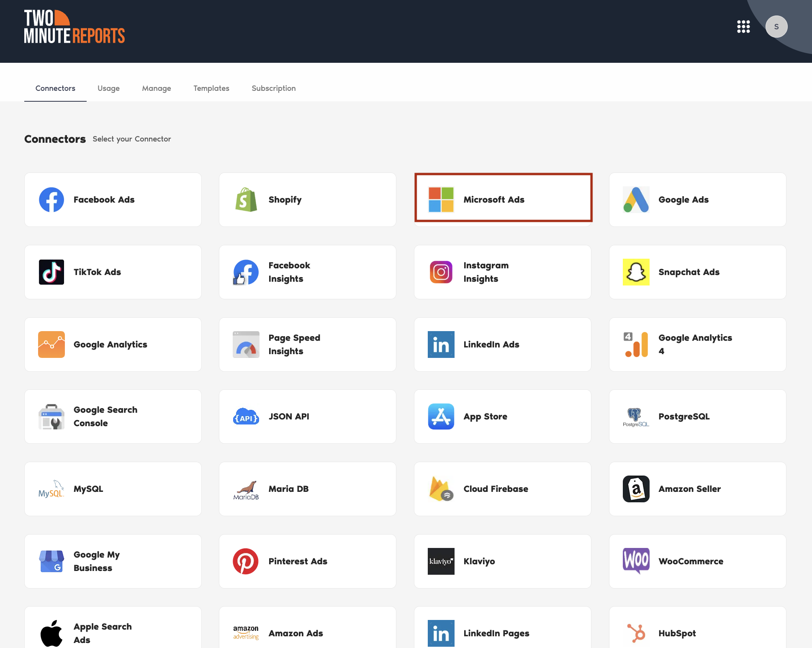Click the Snapchat Ads ghost icon
812x648 pixels.
tap(636, 272)
